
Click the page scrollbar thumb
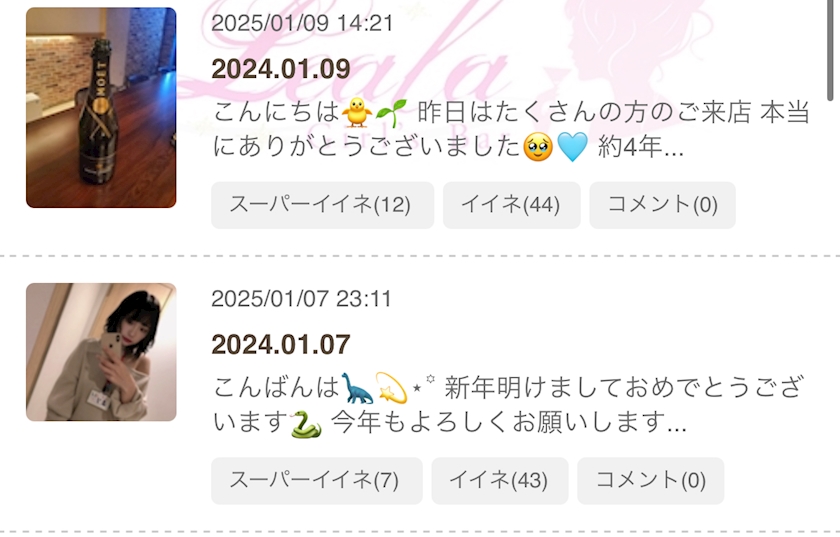click(830, 50)
